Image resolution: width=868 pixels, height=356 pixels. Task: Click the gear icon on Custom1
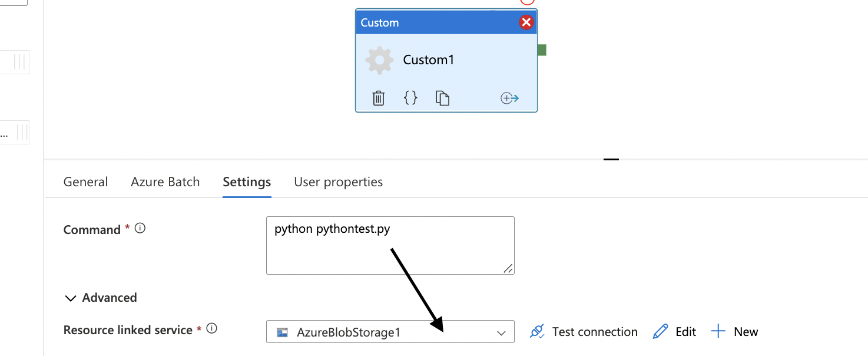pyautogui.click(x=379, y=60)
